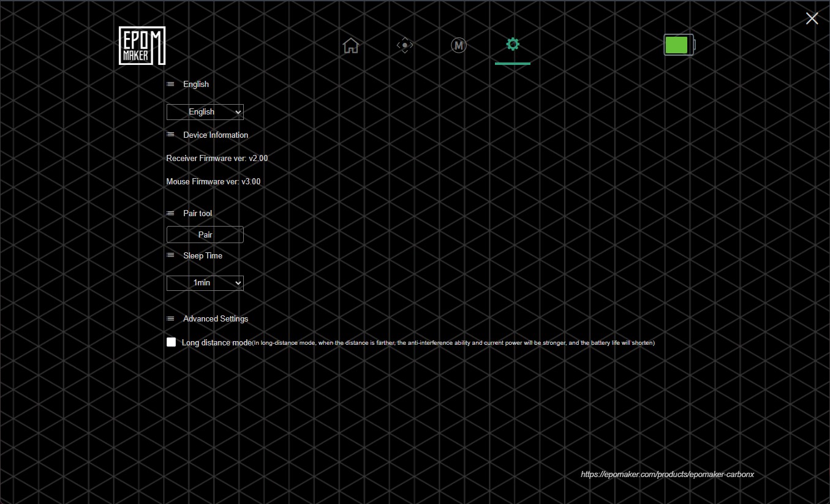Click the Epomaker logo
Image resolution: width=830 pixels, height=504 pixels.
142,46
